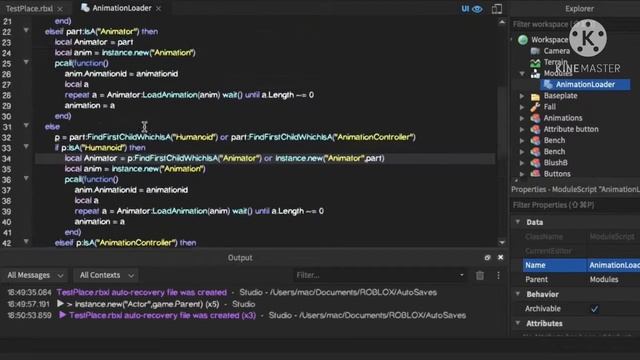
Task: Select AnimationLoader in the Explorer tree
Action: pos(585,84)
